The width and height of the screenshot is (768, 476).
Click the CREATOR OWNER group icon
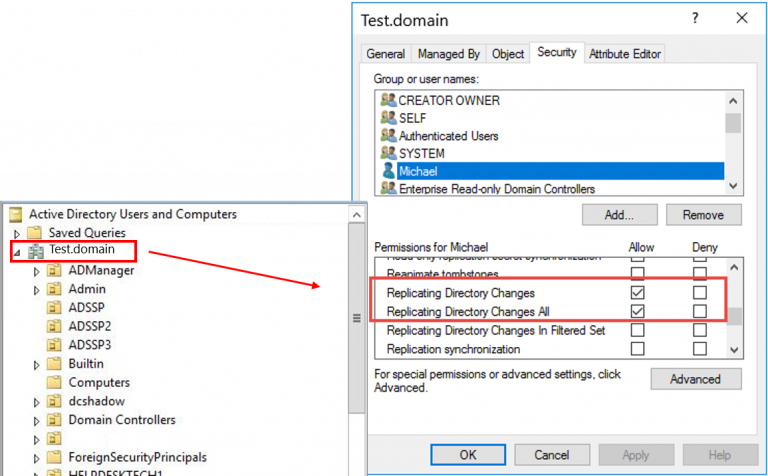click(388, 100)
